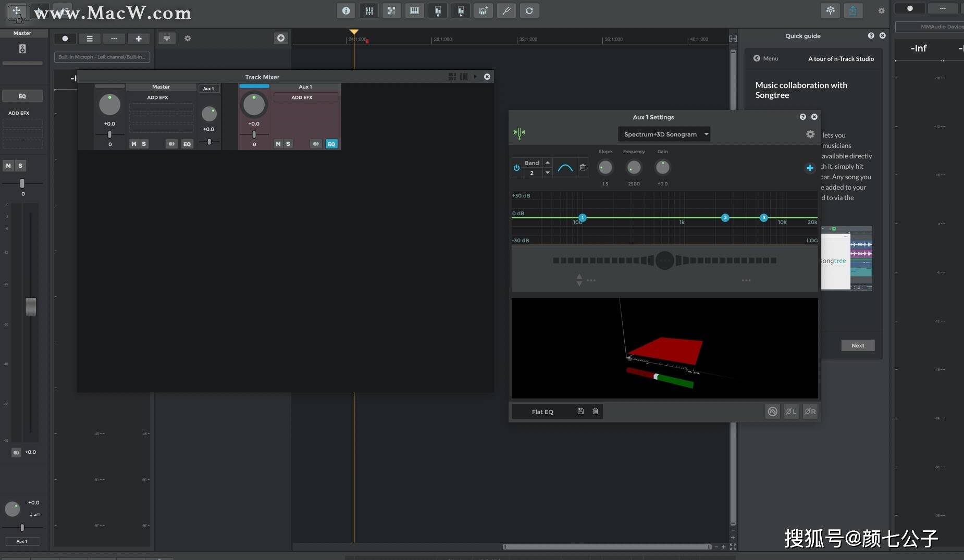The height and width of the screenshot is (560, 964).
Task: Open the song info icon in top toolbar
Action: click(346, 10)
